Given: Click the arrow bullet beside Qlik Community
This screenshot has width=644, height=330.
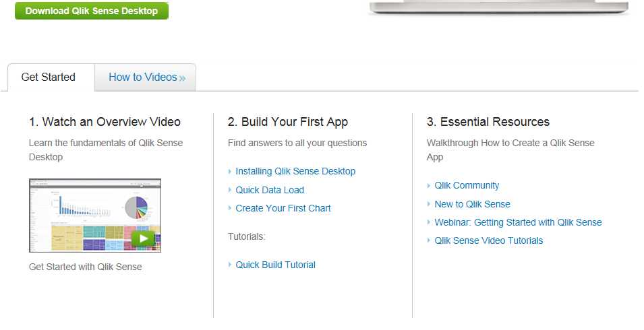Looking at the screenshot, I should 429,186.
